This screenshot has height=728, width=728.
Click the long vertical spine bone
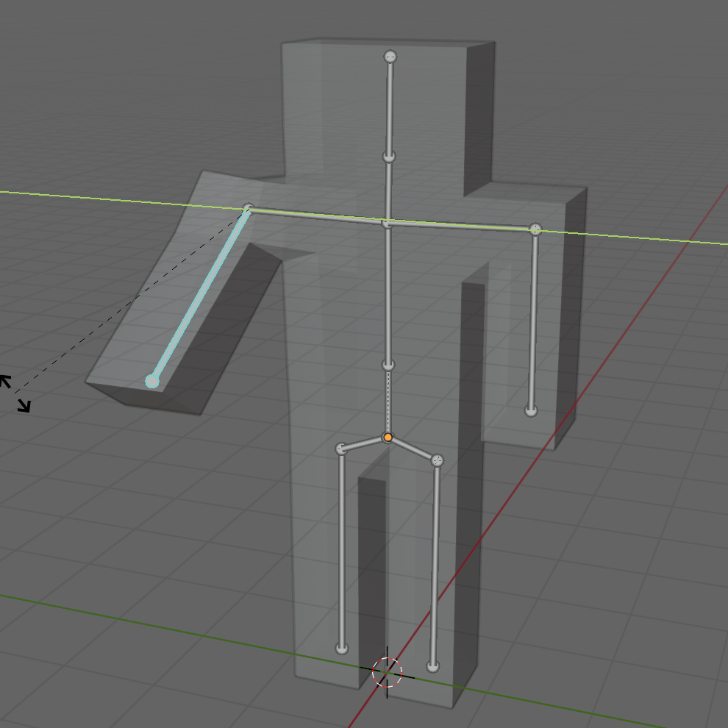click(x=388, y=294)
